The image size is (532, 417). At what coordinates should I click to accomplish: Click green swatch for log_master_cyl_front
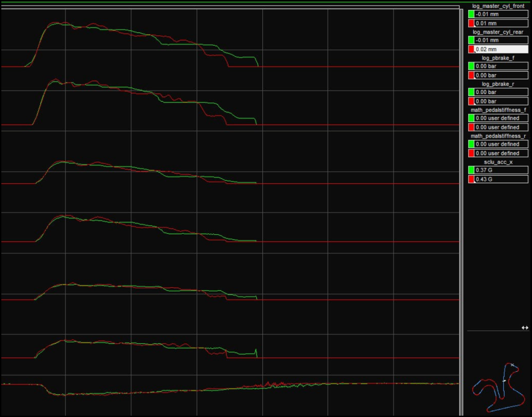pyautogui.click(x=471, y=14)
